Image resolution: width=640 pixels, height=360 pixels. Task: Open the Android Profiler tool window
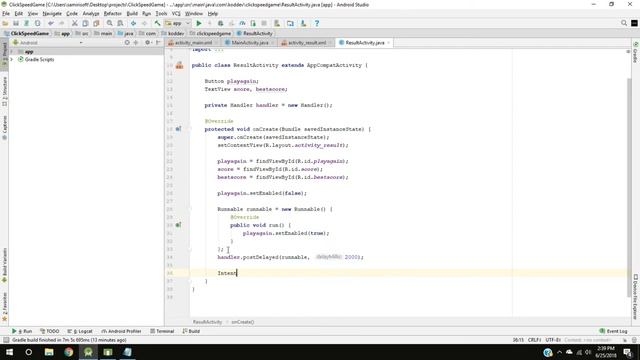click(121, 331)
